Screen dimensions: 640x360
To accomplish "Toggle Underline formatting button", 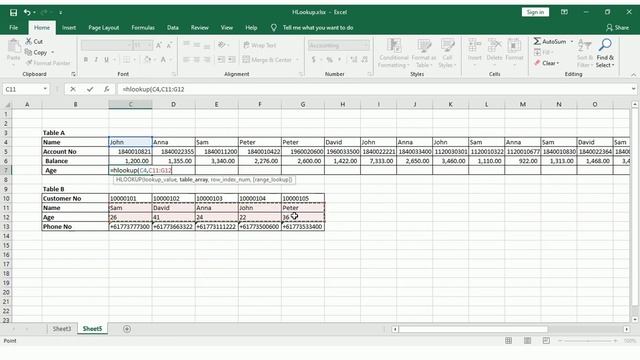I will coord(106,60).
